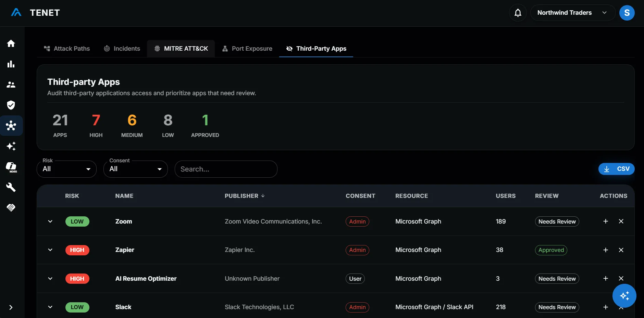Open the users group sidebar icon
Screen dimensions: 644x318
pos(11,85)
